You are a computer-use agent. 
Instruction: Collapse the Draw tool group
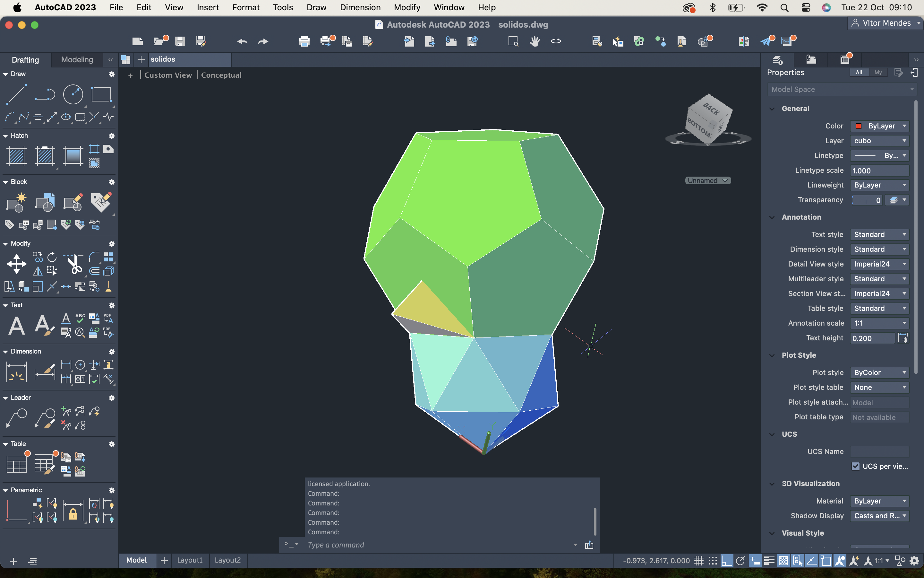[x=5, y=74]
